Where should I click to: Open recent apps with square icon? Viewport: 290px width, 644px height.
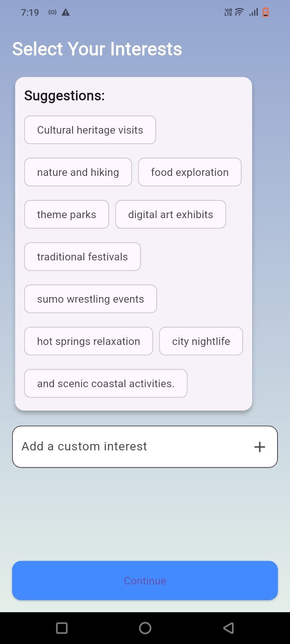tap(62, 628)
